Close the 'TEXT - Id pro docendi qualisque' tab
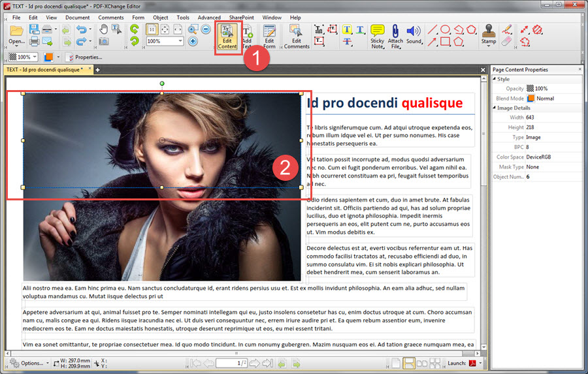 coord(90,69)
